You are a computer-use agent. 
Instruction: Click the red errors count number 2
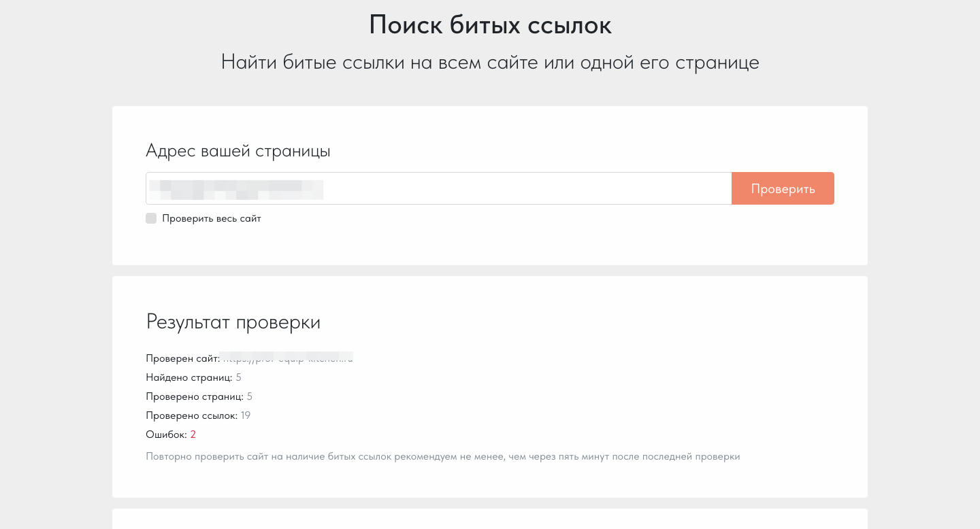[193, 434]
